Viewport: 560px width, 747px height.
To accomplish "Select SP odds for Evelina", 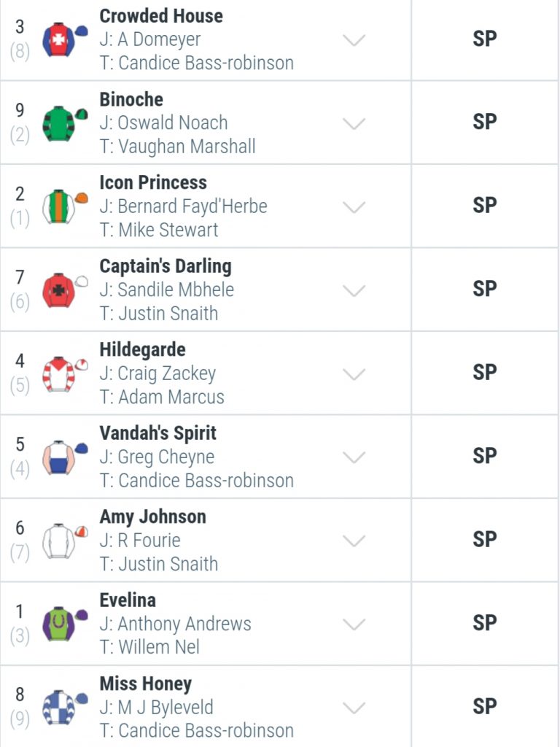I will coord(485,623).
